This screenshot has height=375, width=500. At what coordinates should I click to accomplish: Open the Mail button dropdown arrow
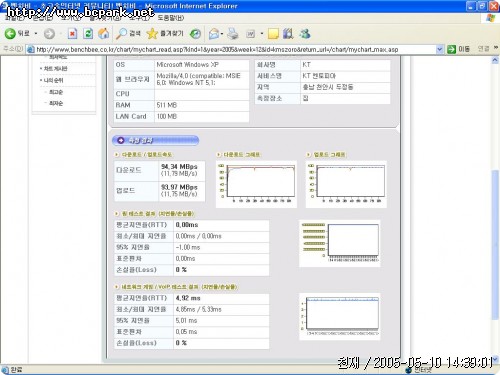[x=222, y=34]
